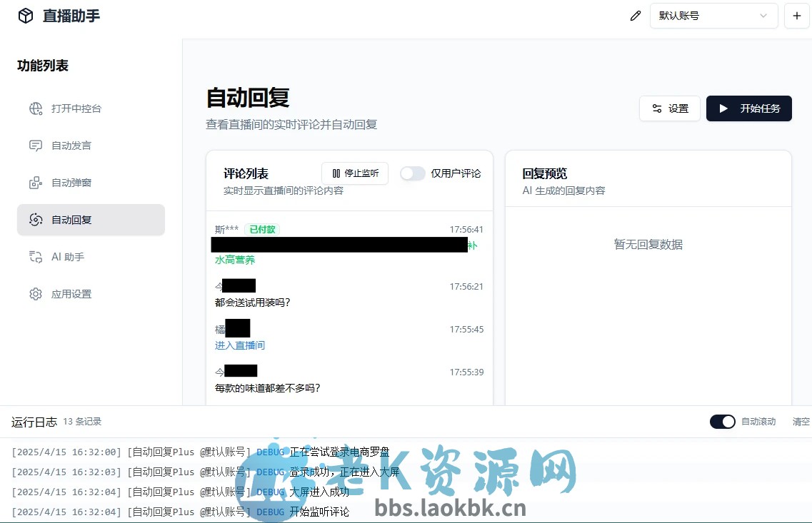The image size is (812, 523).
Task: Toggle the 仅用户评论 switch
Action: (413, 173)
